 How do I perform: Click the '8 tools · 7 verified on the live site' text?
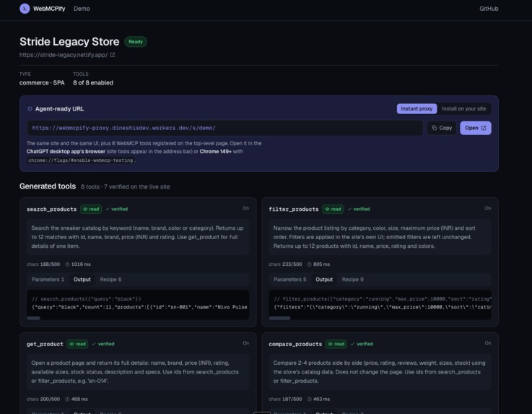click(125, 187)
